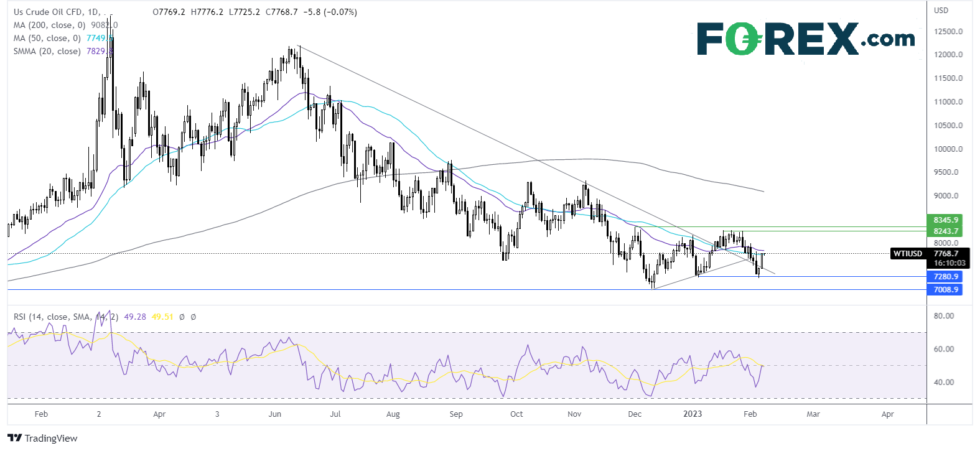The height and width of the screenshot is (451, 980).
Task: Click the RSI moving average value 49.51
Action: click(162, 317)
